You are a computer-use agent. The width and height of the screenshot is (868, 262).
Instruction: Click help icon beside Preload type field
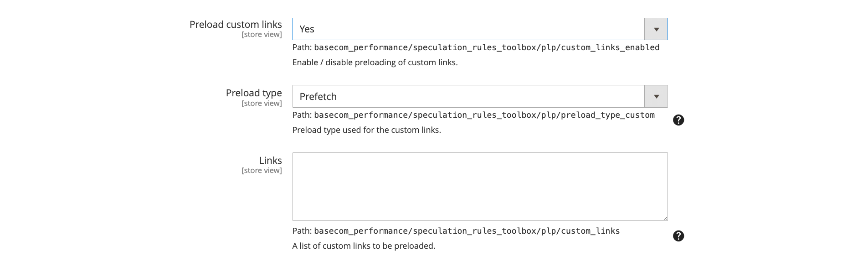[x=678, y=120]
